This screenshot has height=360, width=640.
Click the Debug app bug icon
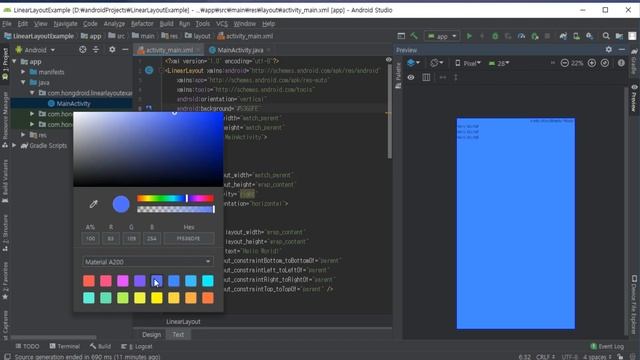[x=495, y=36]
